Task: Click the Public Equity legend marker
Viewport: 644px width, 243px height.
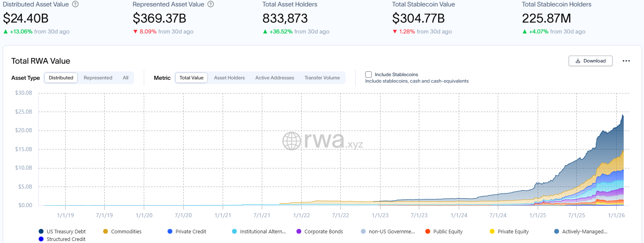Action: 428,231
